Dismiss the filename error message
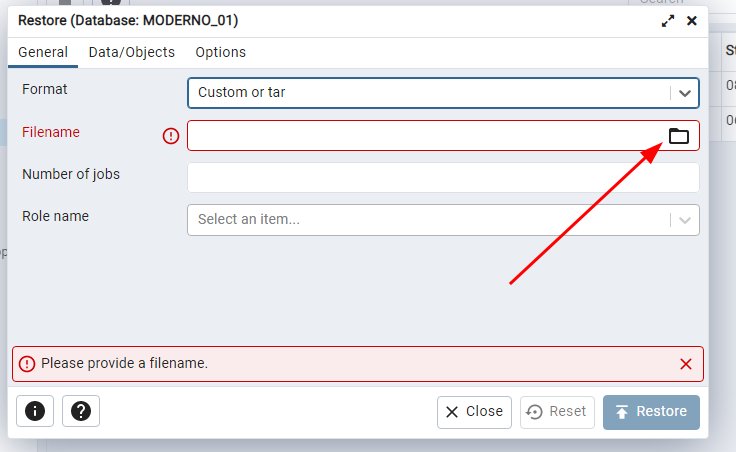Image resolution: width=736 pixels, height=452 pixels. coord(686,364)
